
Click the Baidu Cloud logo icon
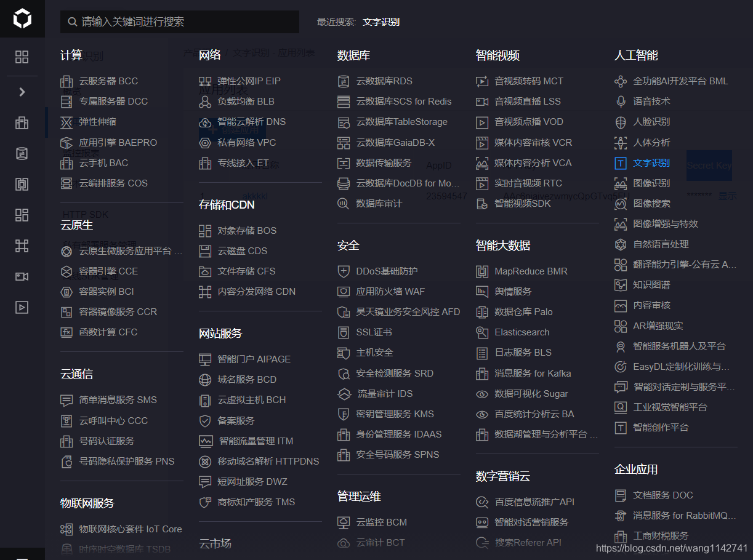click(22, 18)
